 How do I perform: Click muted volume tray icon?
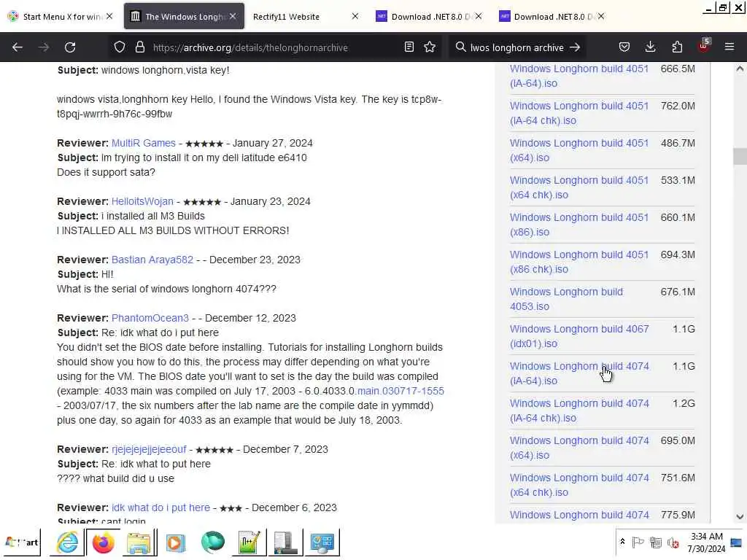tap(673, 542)
